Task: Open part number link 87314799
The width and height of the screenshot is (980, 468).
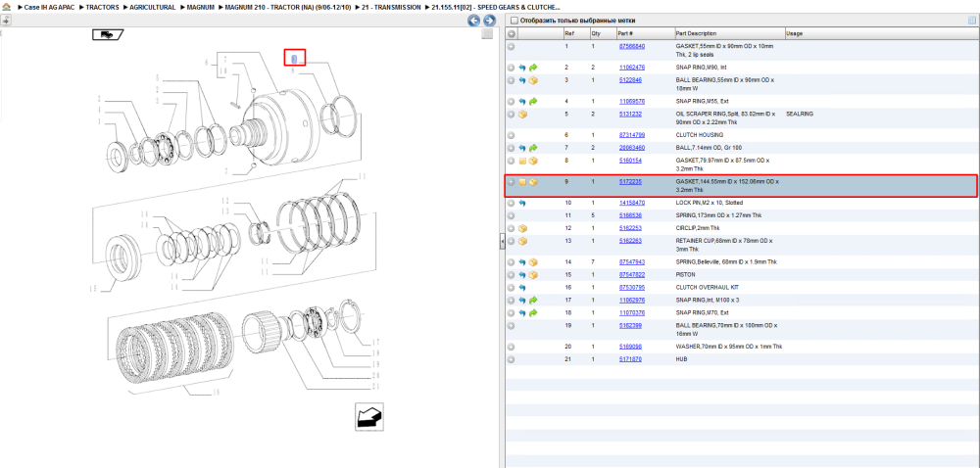Action: coord(632,135)
